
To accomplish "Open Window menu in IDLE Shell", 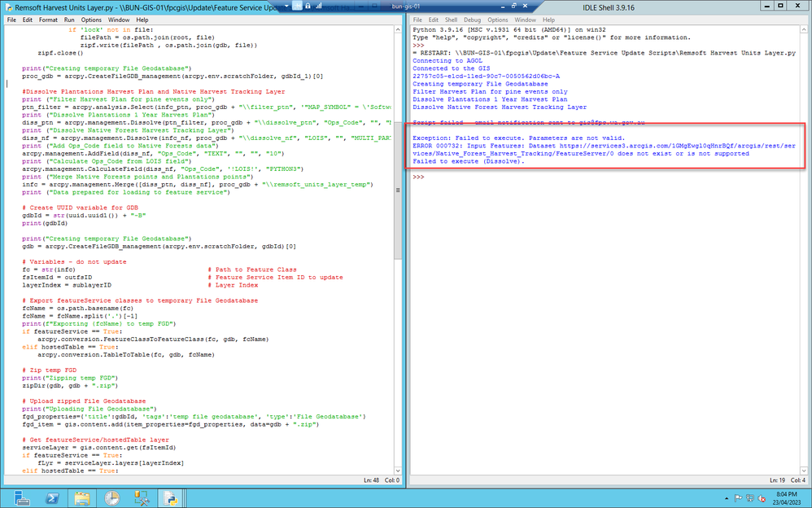I will [525, 20].
